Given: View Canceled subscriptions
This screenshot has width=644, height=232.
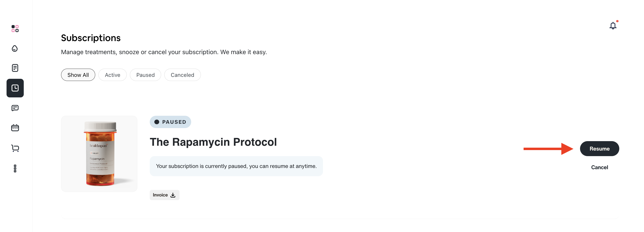Looking at the screenshot, I should [x=182, y=75].
